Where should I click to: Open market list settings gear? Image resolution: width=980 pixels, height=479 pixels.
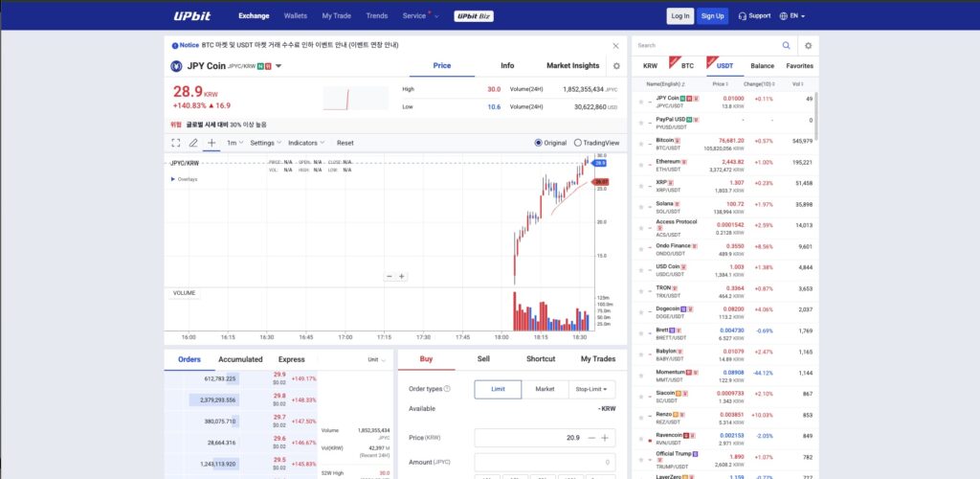[808, 46]
